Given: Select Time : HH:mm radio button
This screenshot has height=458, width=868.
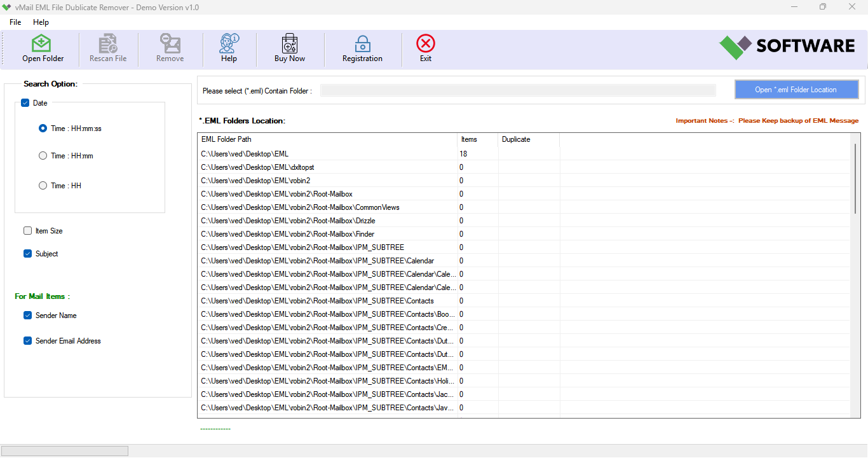Looking at the screenshot, I should pyautogui.click(x=43, y=155).
